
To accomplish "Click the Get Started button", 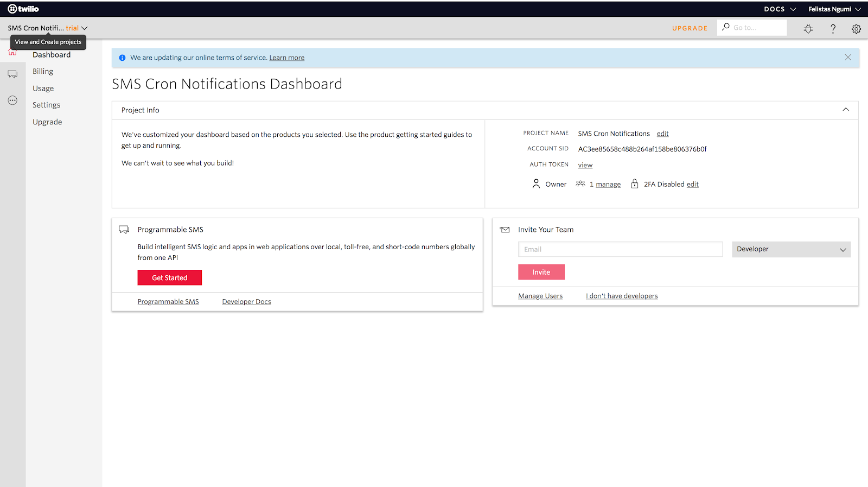I will tap(170, 277).
